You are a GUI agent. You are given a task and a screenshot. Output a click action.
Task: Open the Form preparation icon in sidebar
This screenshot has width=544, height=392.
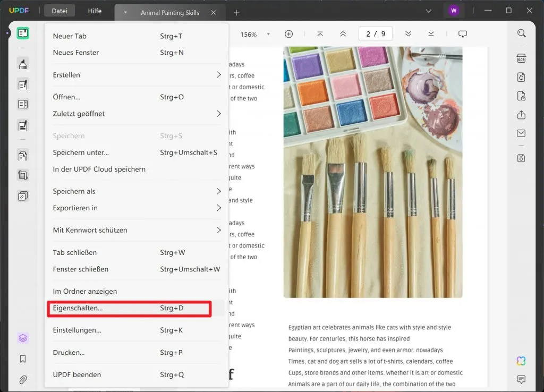point(23,105)
